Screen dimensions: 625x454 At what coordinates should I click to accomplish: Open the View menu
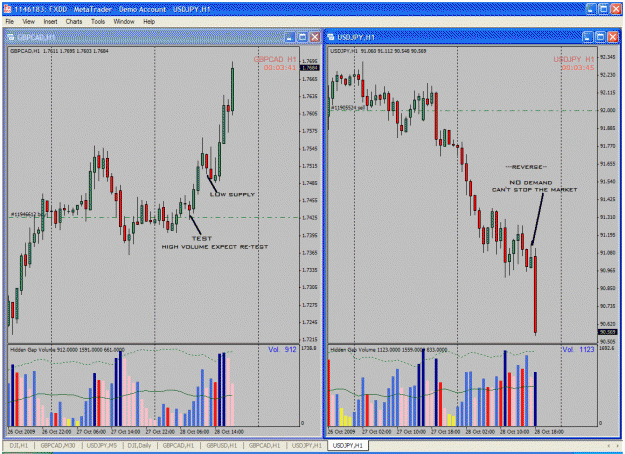28,22
